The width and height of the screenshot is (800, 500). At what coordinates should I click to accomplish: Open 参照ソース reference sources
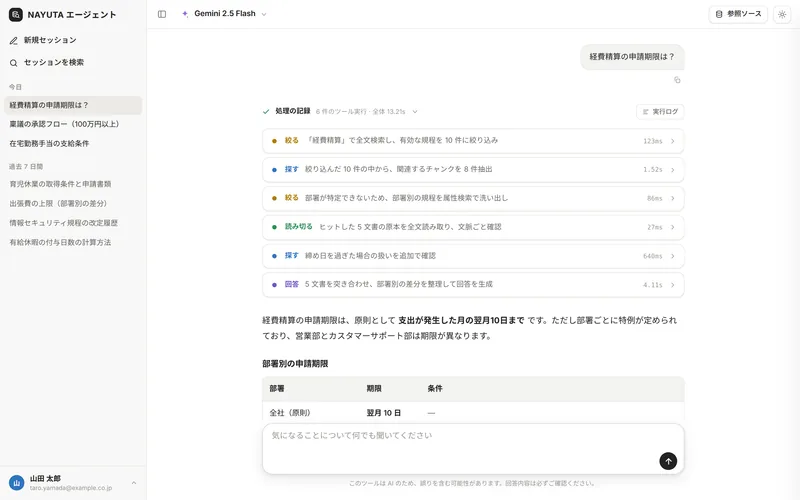point(738,14)
